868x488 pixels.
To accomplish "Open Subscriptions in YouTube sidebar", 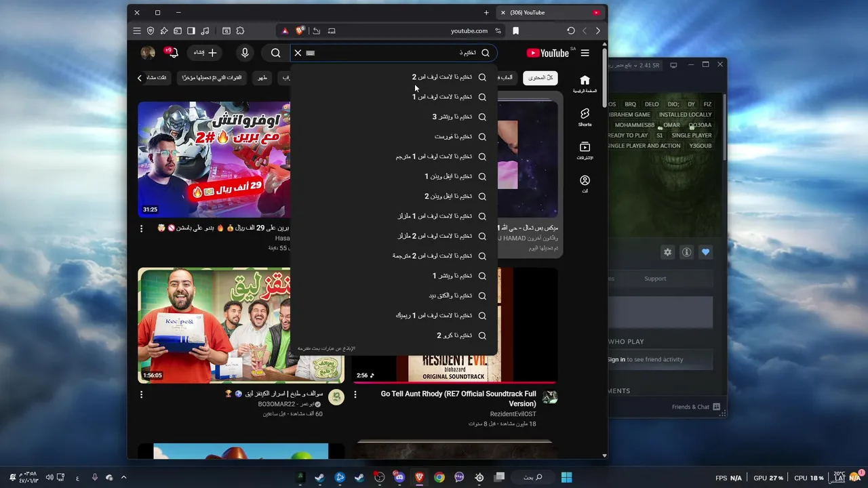I will pos(585,150).
